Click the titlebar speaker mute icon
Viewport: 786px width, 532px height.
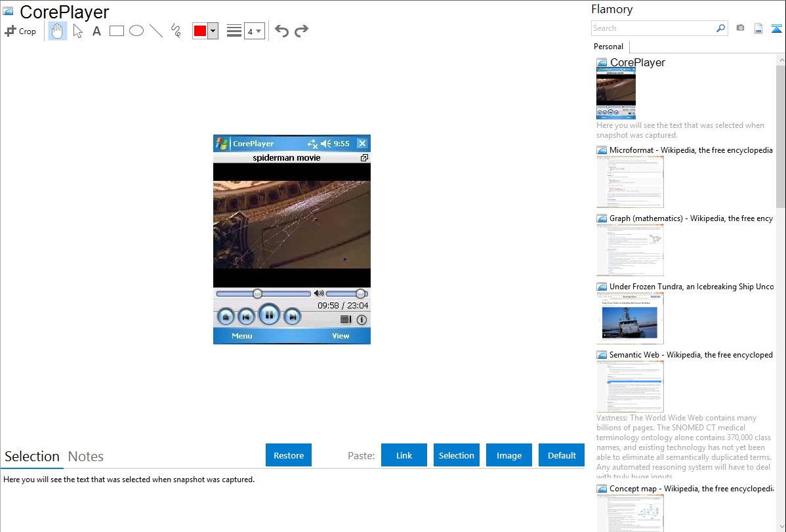[x=326, y=144]
